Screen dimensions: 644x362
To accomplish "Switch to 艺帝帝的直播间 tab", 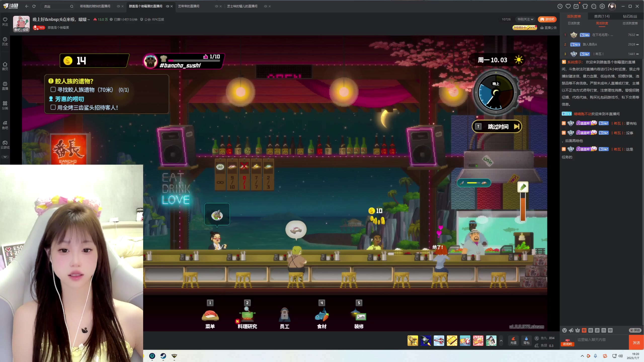I will 189,6.
